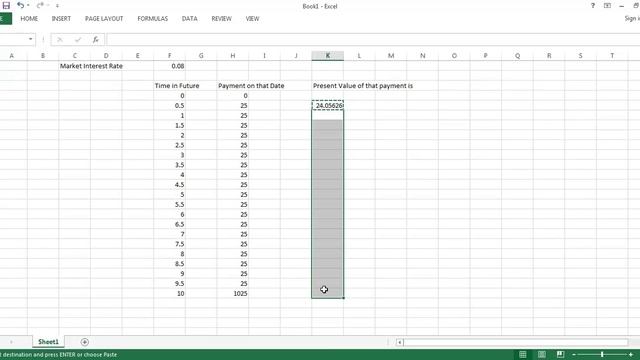Click the 'Payment on that Date' header cell
This screenshot has width=640, height=360.
[251, 86]
